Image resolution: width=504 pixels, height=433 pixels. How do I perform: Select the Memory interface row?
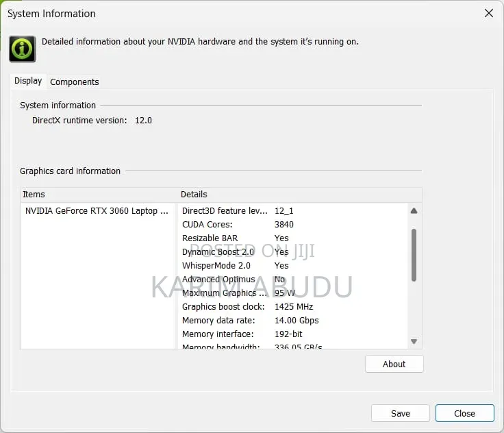tap(293, 334)
